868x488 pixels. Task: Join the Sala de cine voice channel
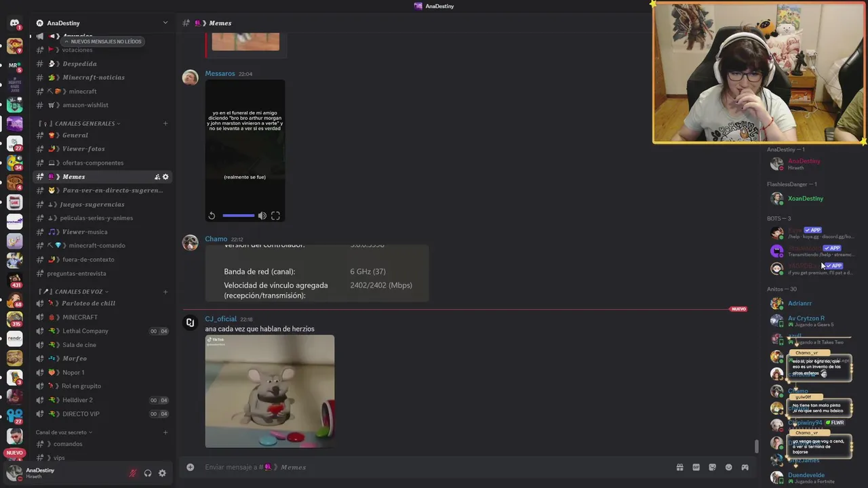coord(102,344)
